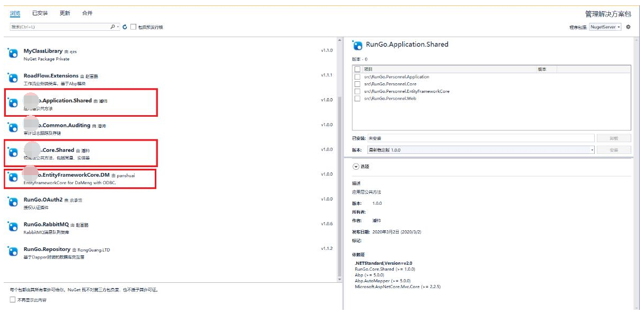Viewport: 644px width, 312px height.
Task: Check src\RunGo.Personnel.Core project
Action: coord(357,84)
